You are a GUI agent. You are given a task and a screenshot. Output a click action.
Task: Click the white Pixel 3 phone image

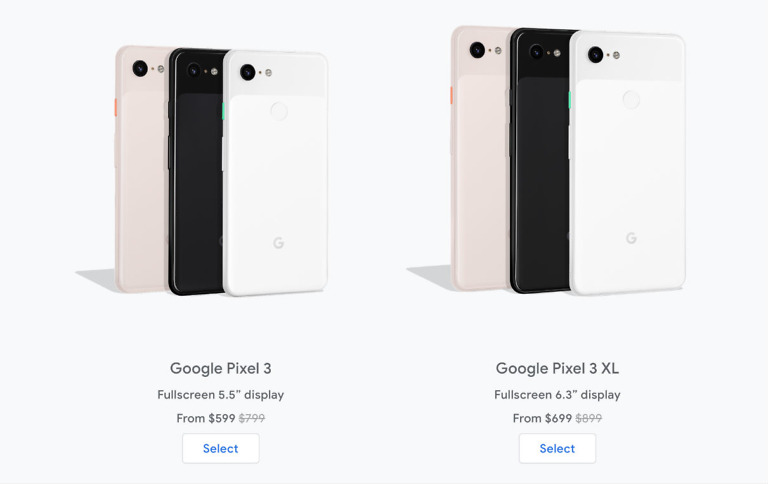pyautogui.click(x=276, y=173)
